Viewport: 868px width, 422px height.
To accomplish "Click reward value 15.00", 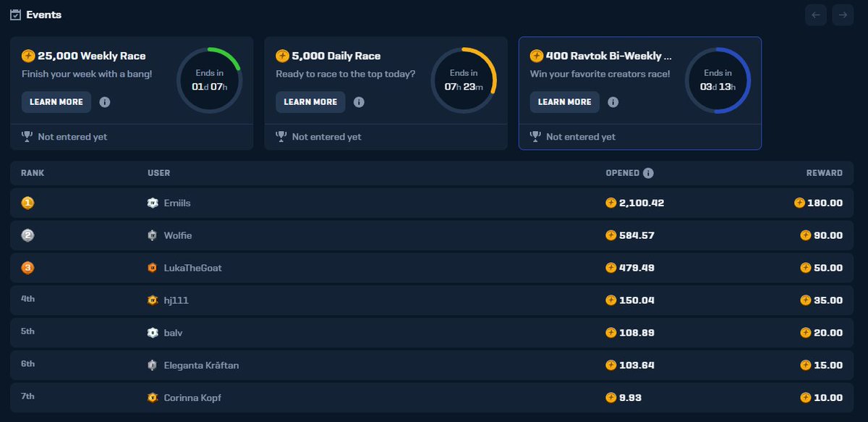I will (x=829, y=366).
